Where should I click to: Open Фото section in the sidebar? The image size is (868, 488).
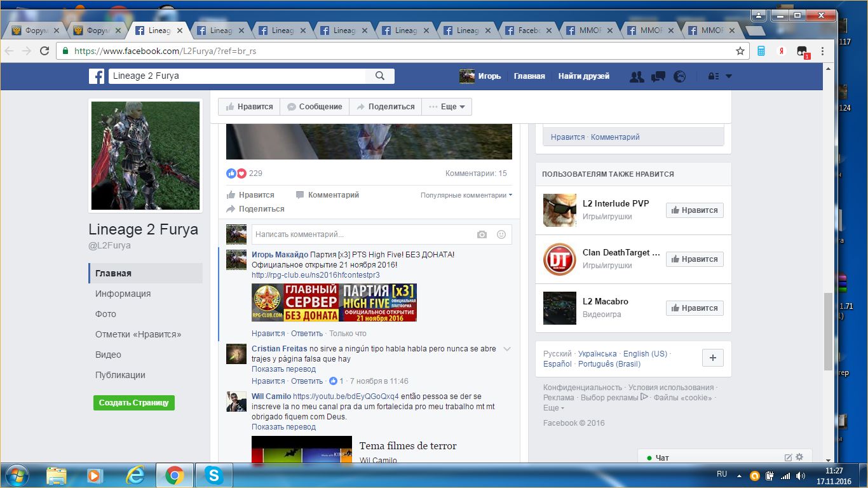coord(105,314)
